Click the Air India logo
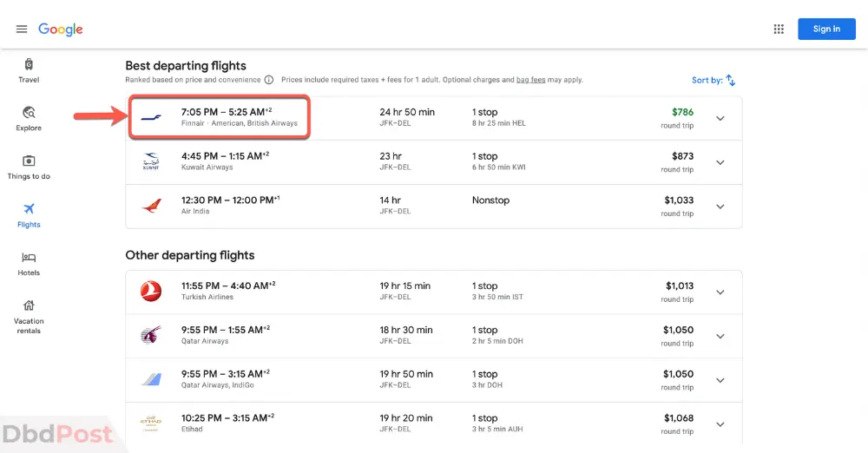868x453 pixels. point(151,206)
